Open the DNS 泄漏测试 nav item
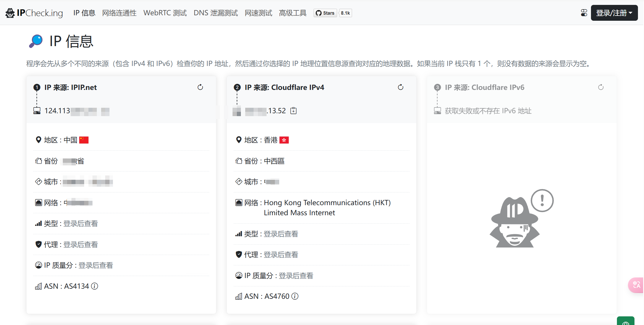This screenshot has width=644, height=325. tap(216, 13)
